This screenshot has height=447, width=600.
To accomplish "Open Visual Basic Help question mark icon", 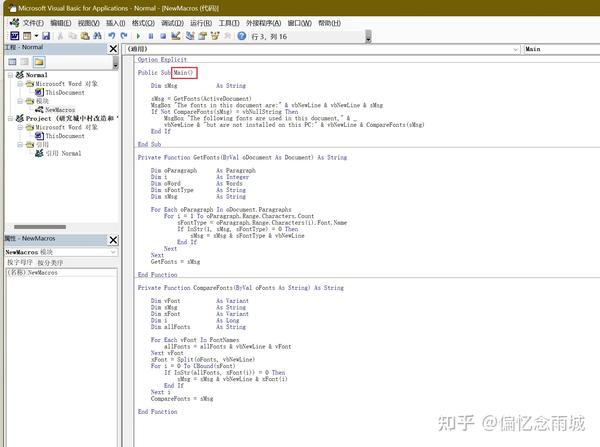I will pyautogui.click(x=242, y=36).
